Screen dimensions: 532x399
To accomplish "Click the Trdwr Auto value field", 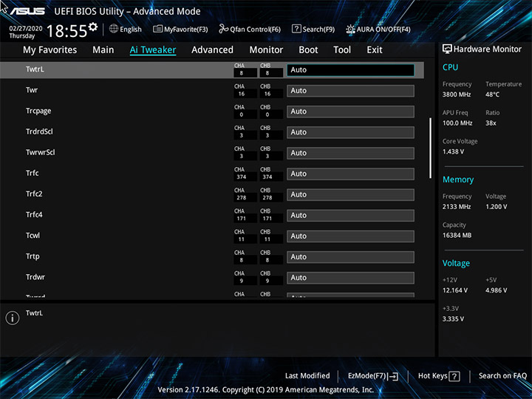I will 350,278.
